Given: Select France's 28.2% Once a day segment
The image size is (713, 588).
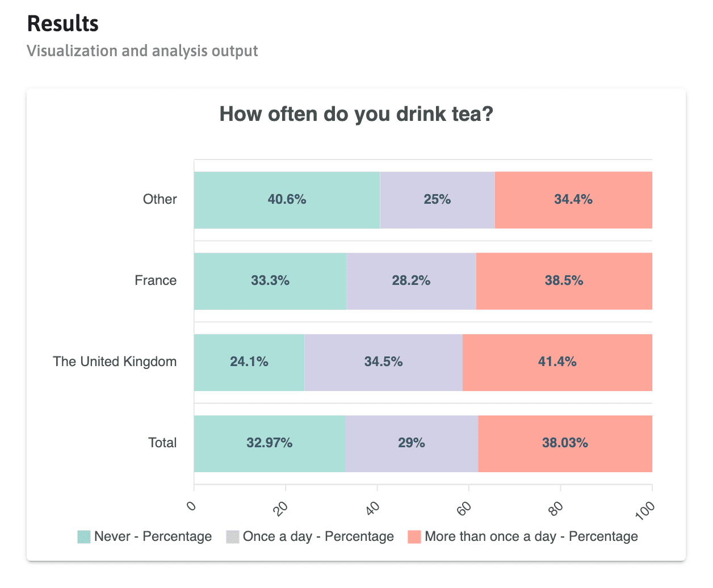Looking at the screenshot, I should [411, 281].
